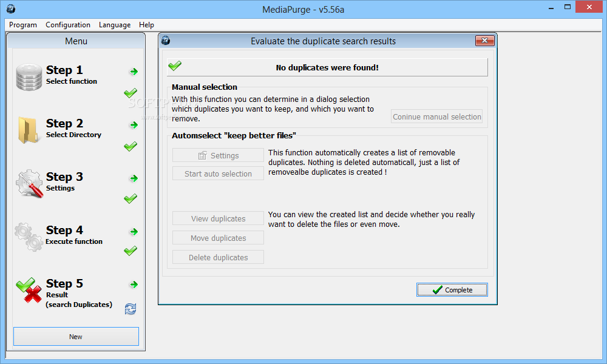Open the Help menu
The width and height of the screenshot is (607, 364).
click(146, 25)
